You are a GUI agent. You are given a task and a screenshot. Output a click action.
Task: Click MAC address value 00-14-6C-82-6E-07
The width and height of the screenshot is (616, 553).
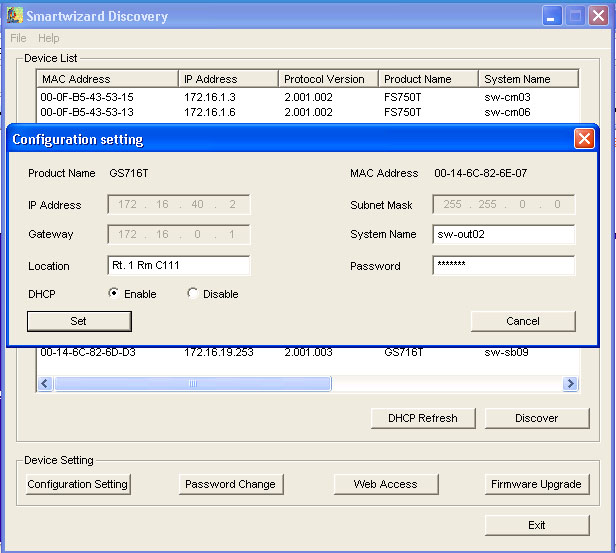click(480, 173)
